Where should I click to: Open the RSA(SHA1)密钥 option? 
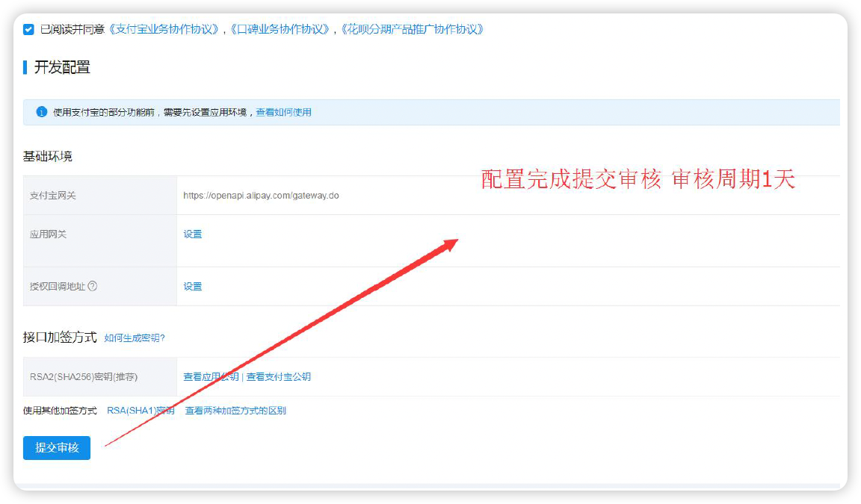141,410
